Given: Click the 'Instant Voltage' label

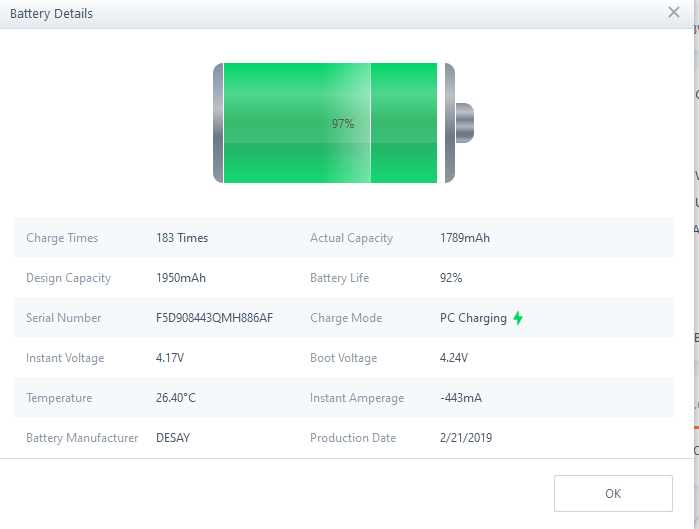Looking at the screenshot, I should 65,358.
